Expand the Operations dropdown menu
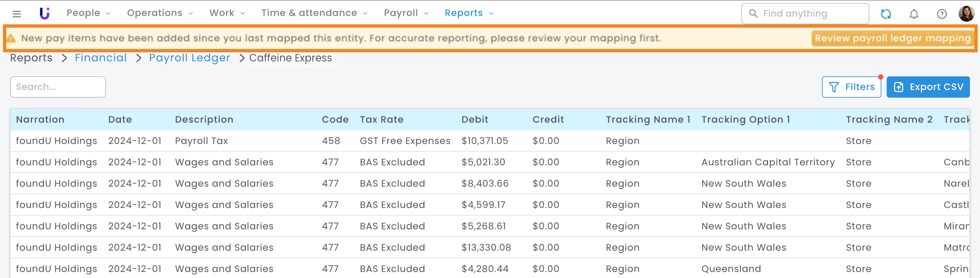This screenshot has height=278, width=980. (160, 13)
